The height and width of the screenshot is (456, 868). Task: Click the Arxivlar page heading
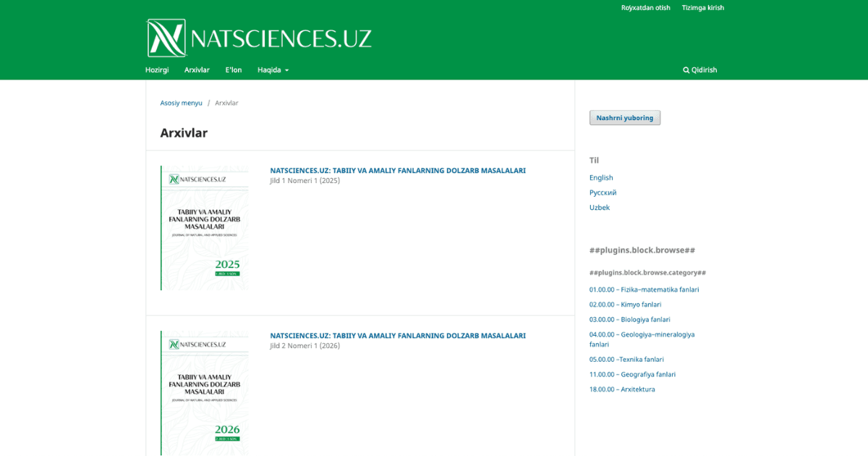click(184, 133)
